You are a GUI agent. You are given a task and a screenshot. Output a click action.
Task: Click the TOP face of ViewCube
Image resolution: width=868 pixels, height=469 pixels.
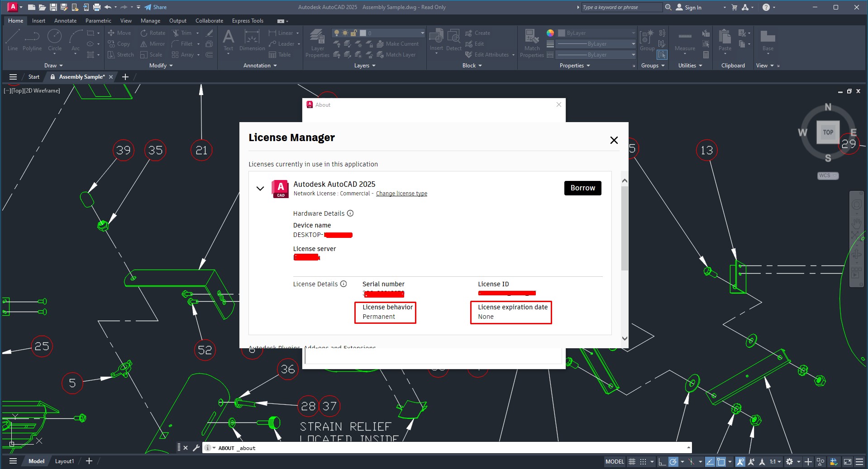(x=828, y=133)
